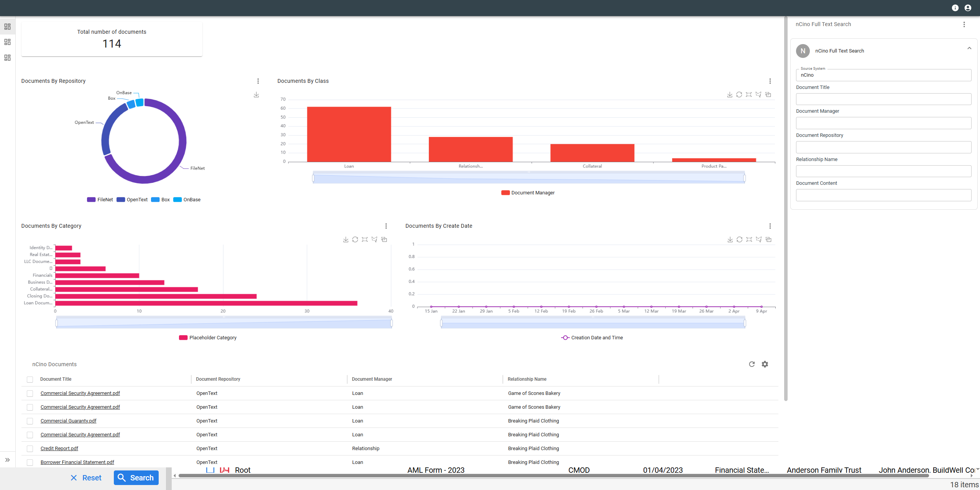Open the three-dot menu on Documents By Repository
Image resolution: width=980 pixels, height=490 pixels.
click(x=258, y=81)
